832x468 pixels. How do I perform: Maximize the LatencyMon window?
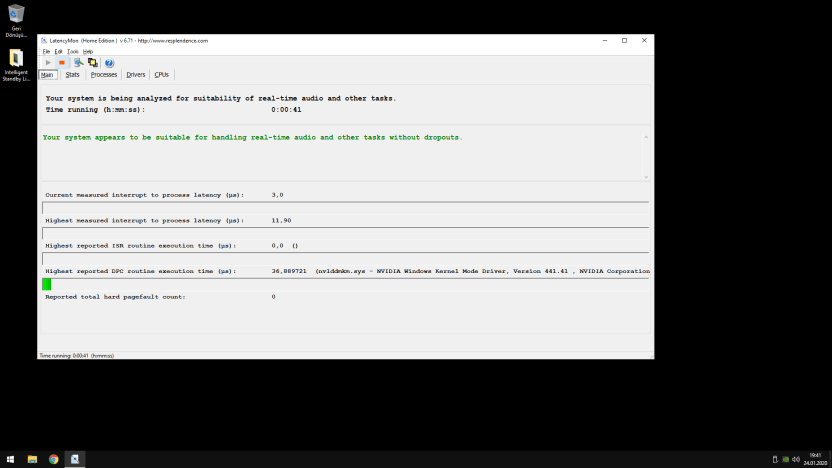625,40
